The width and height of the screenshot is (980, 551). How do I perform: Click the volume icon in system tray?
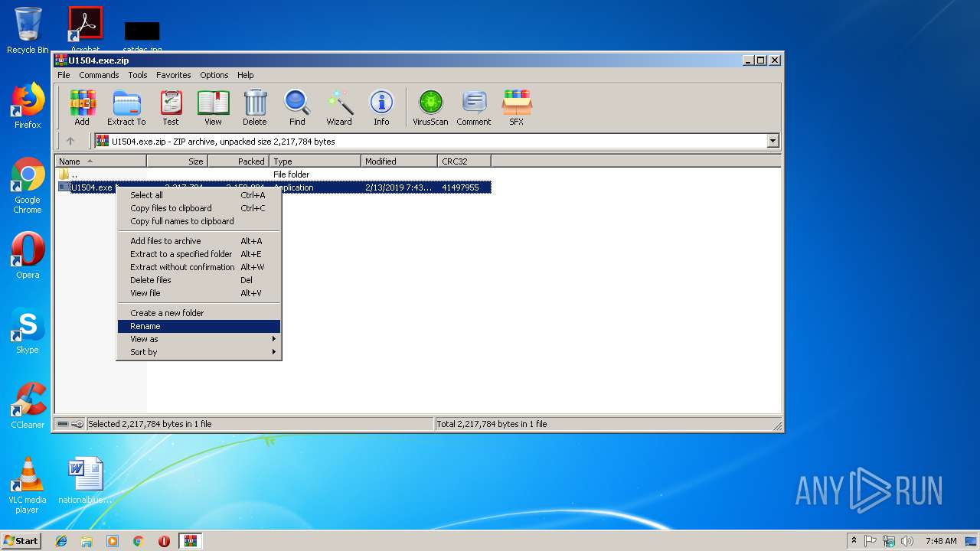[x=907, y=541]
